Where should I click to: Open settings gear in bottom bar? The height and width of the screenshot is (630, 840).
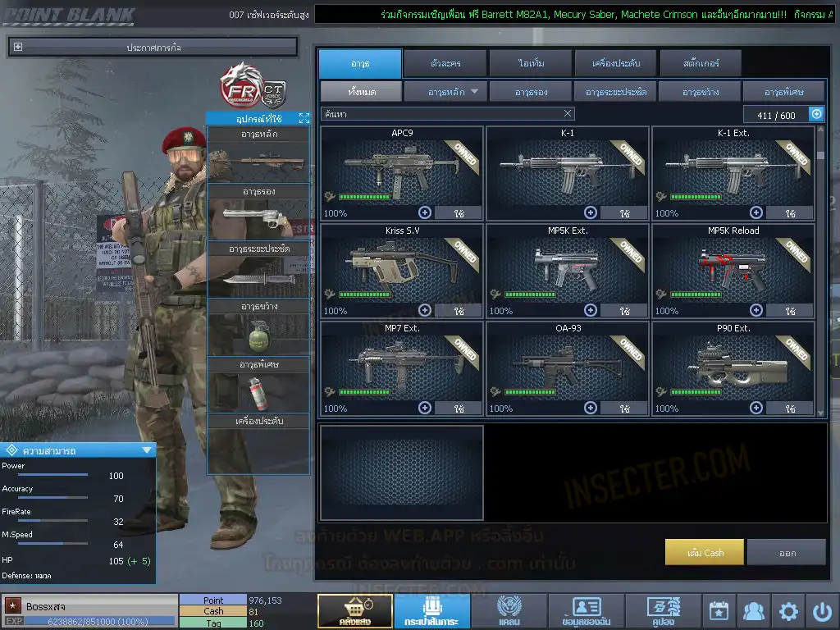[788, 611]
